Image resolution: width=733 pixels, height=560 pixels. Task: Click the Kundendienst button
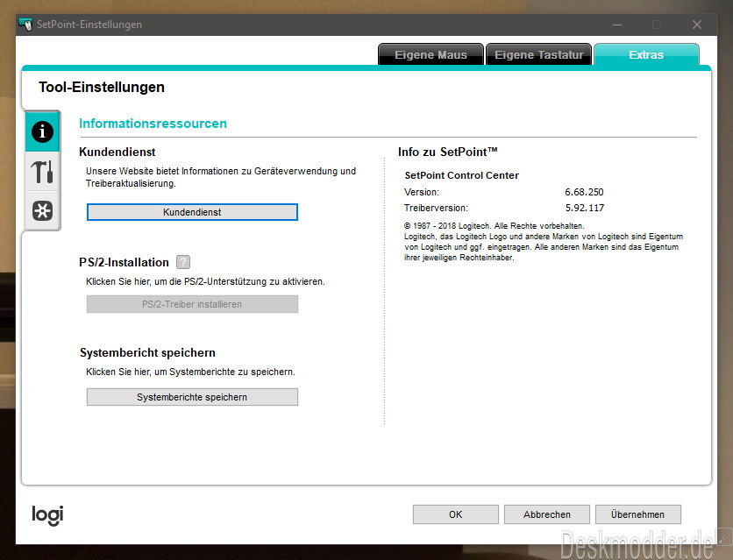pos(192,212)
